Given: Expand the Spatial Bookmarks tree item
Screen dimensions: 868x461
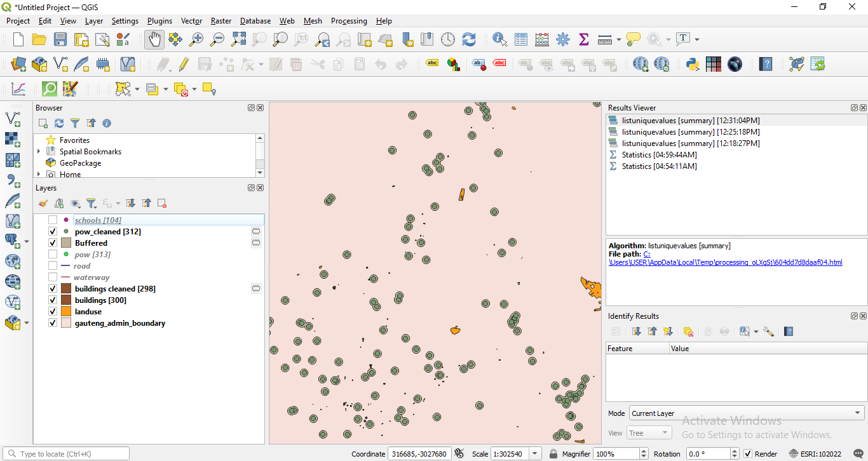Looking at the screenshot, I should pos(39,152).
